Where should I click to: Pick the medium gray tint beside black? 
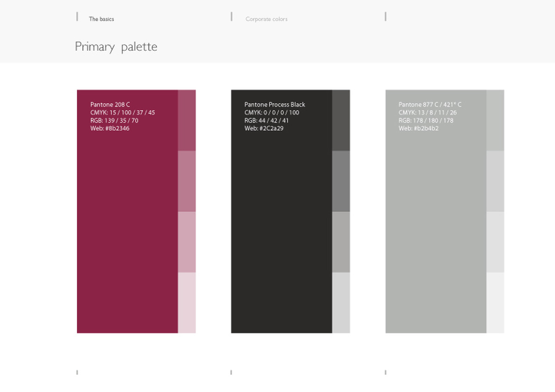[341, 181]
